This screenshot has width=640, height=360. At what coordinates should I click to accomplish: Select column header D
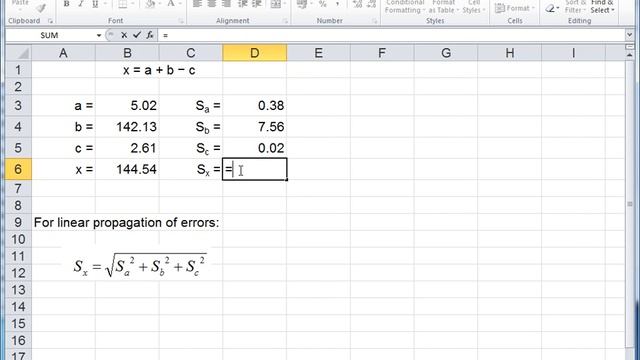255,53
